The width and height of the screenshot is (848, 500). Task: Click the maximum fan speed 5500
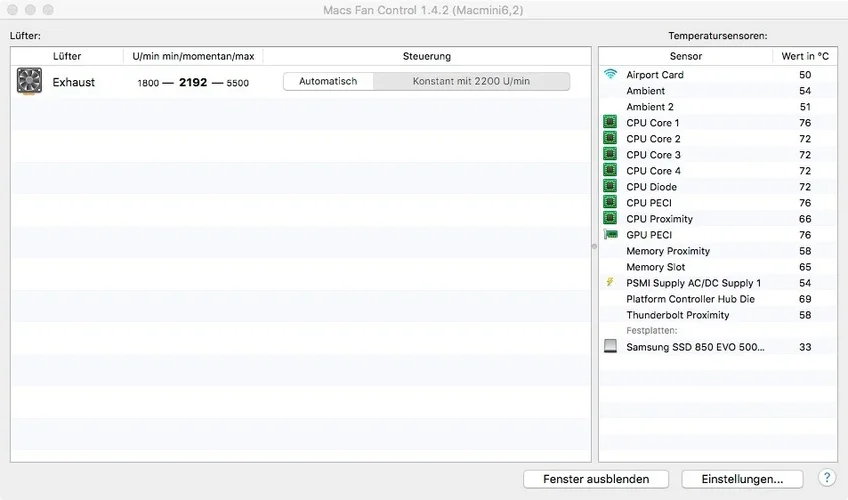click(237, 83)
